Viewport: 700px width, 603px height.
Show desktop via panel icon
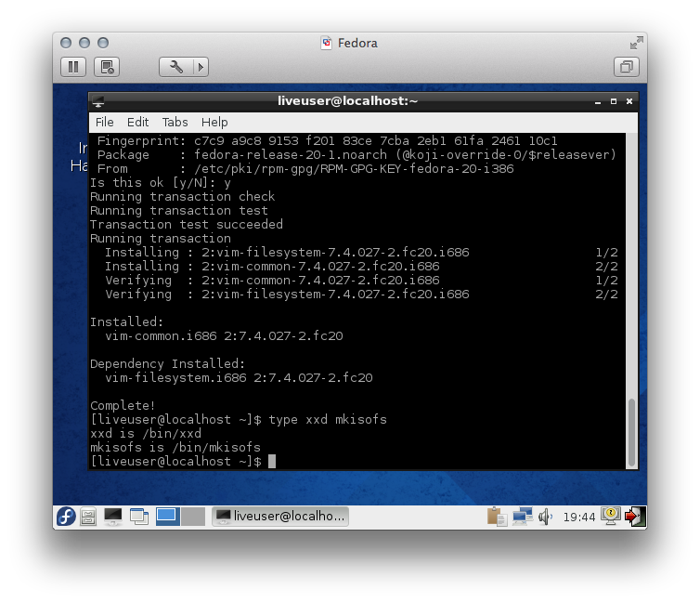[139, 517]
